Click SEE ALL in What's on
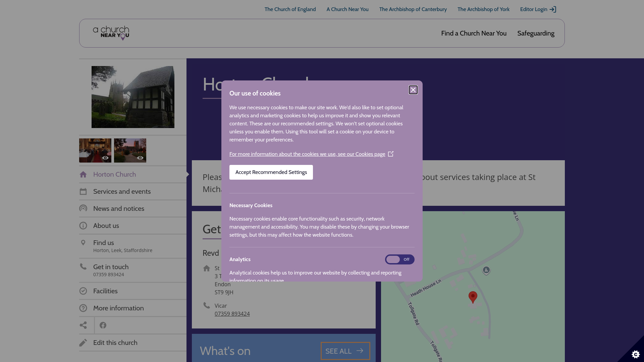 345,351
